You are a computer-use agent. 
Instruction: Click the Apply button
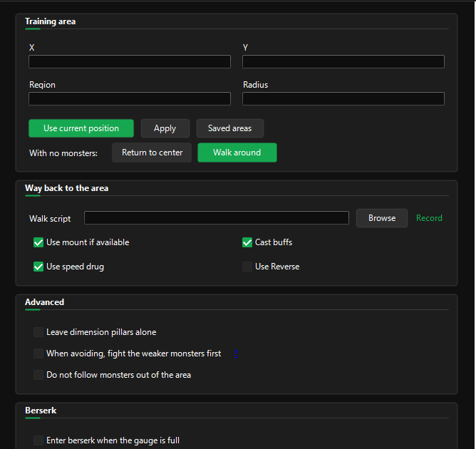[165, 128]
